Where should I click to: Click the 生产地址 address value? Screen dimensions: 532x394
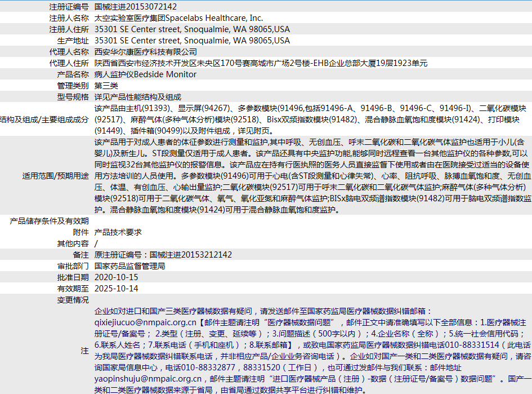[x=192, y=41]
